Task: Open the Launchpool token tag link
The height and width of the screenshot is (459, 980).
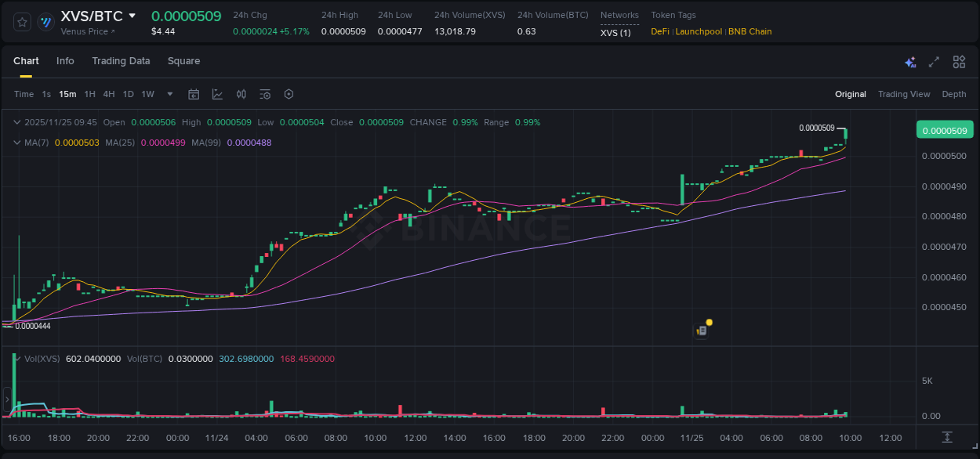Action: [699, 31]
